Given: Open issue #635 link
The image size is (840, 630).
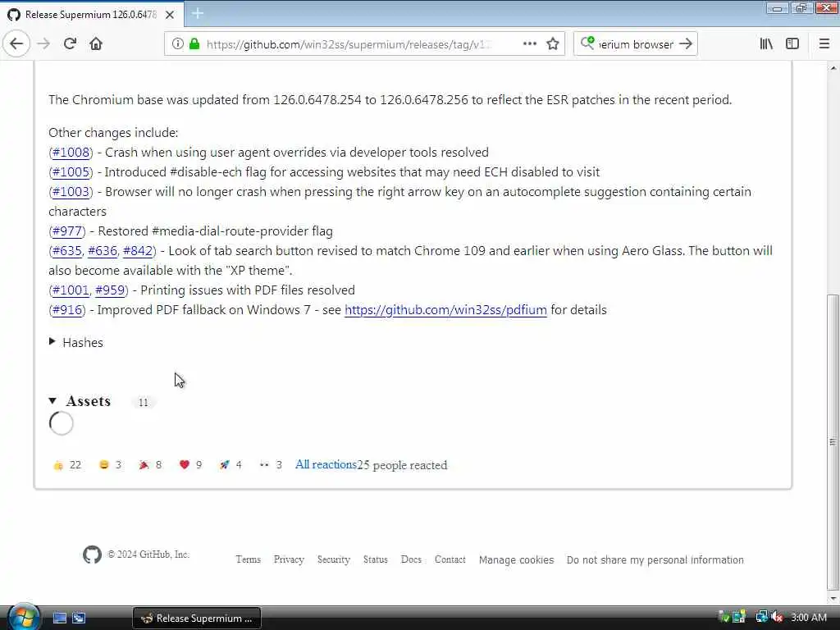Looking at the screenshot, I should 67,251.
